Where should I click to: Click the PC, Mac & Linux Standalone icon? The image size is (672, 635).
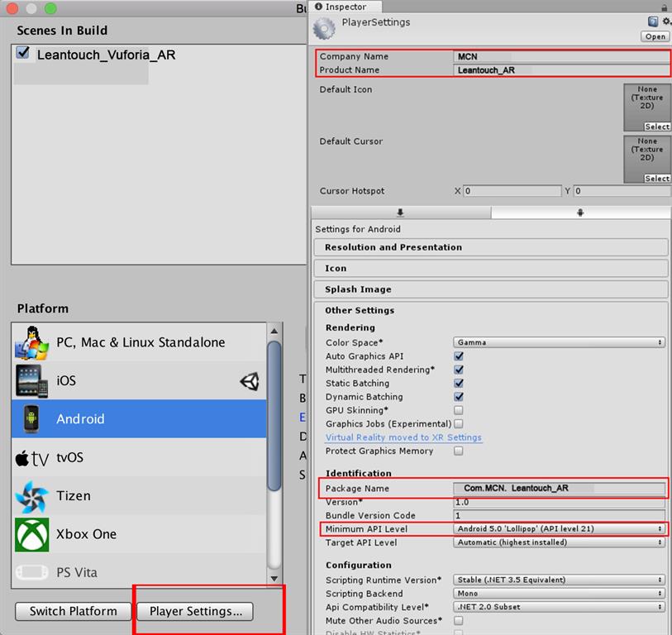click(x=31, y=341)
